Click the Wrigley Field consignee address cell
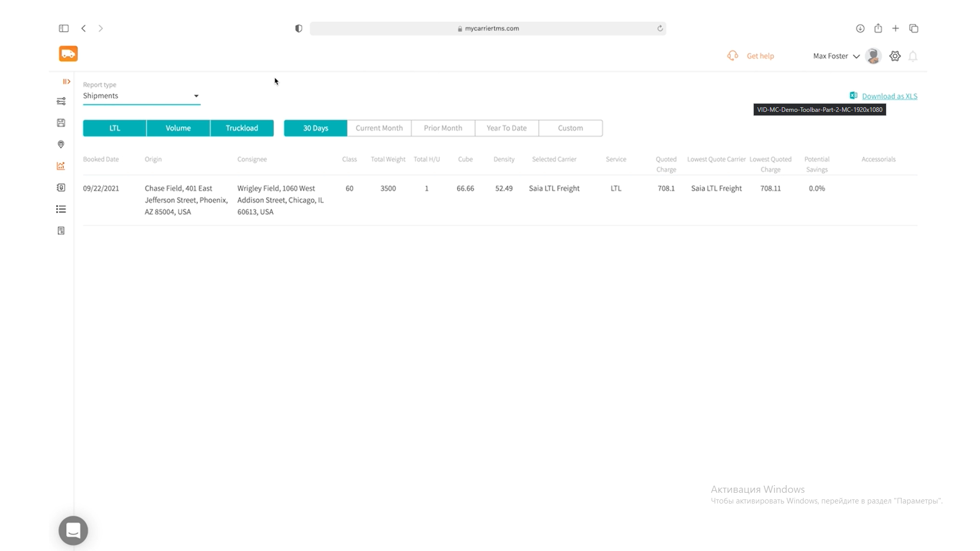This screenshot has height=551, width=980. pyautogui.click(x=280, y=200)
